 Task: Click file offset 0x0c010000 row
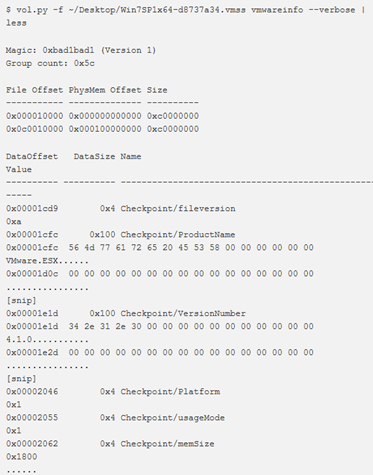coord(102,129)
